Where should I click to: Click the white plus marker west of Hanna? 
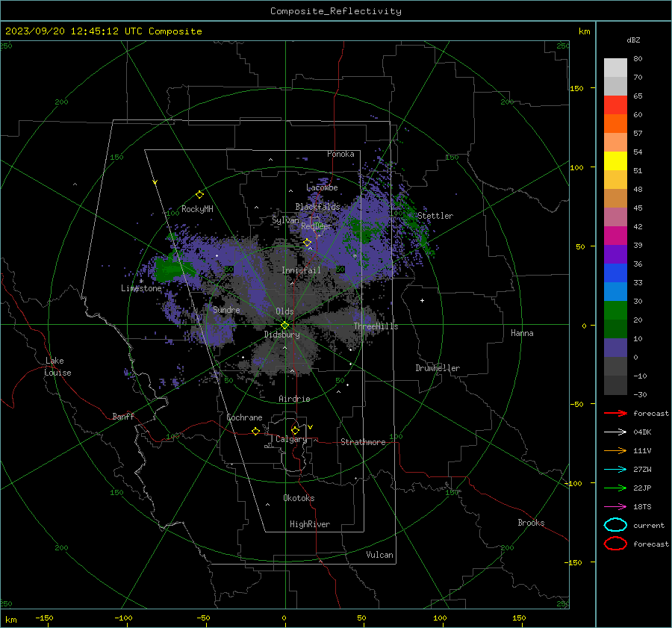(x=422, y=300)
